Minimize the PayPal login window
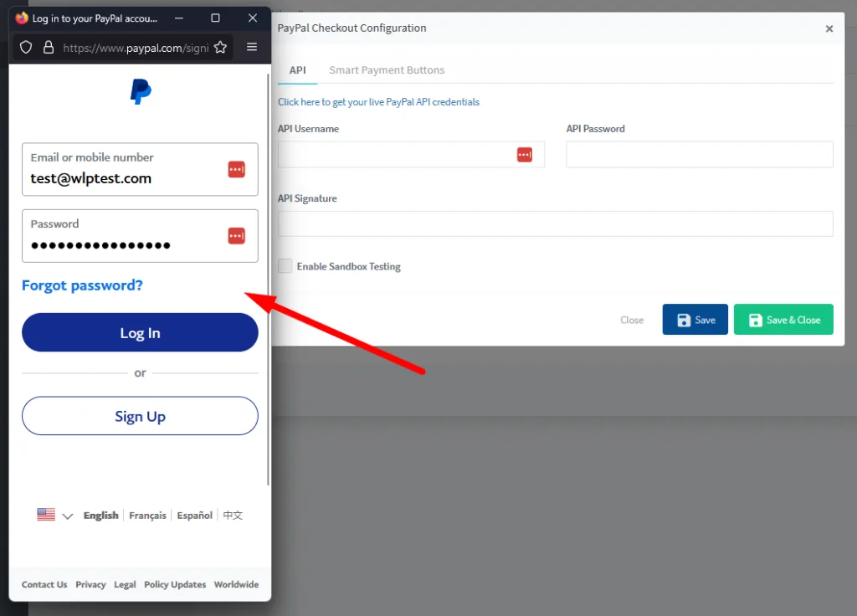This screenshot has height=616, width=857. point(179,18)
